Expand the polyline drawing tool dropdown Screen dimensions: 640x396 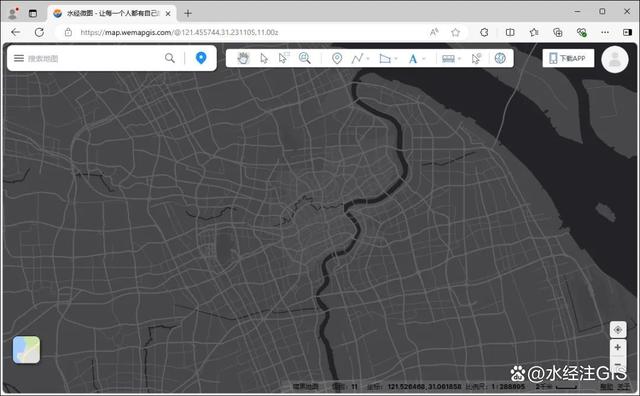click(368, 59)
